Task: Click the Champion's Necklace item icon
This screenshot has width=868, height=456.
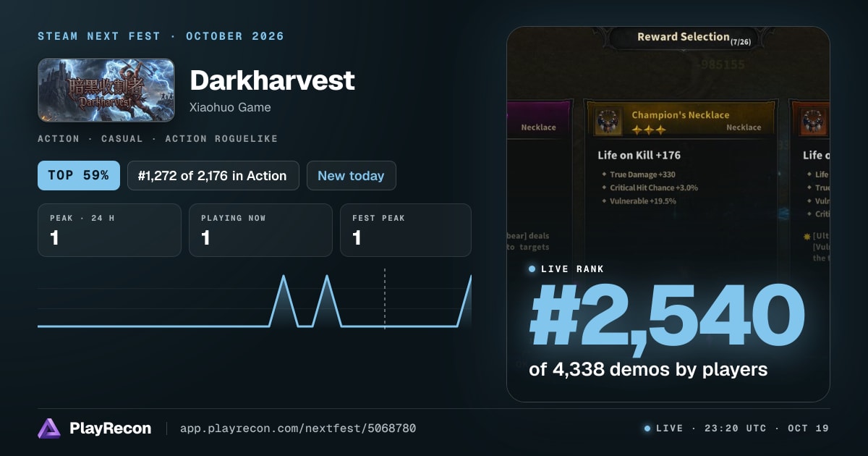Action: coord(609,121)
